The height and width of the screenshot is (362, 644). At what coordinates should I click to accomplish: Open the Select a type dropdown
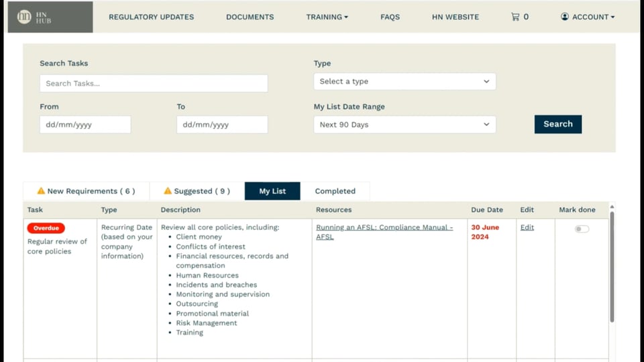coord(405,81)
